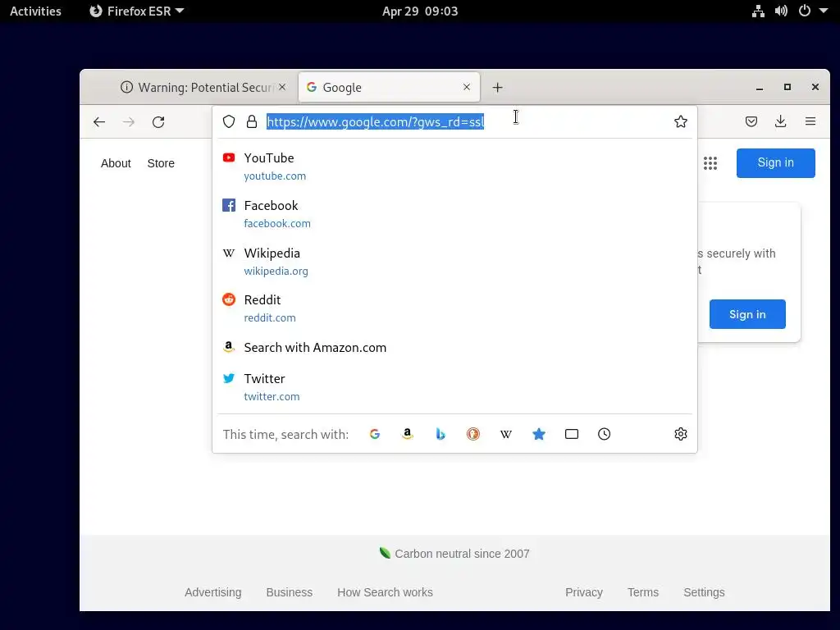Image resolution: width=840 pixels, height=630 pixels.
Task: Choose YouTube suggestion
Action: click(454, 167)
